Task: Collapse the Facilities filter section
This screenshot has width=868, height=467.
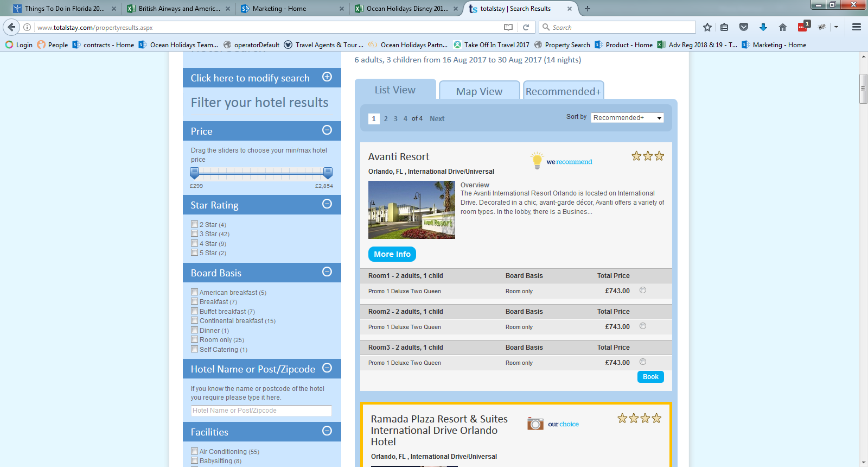Action: (x=327, y=431)
